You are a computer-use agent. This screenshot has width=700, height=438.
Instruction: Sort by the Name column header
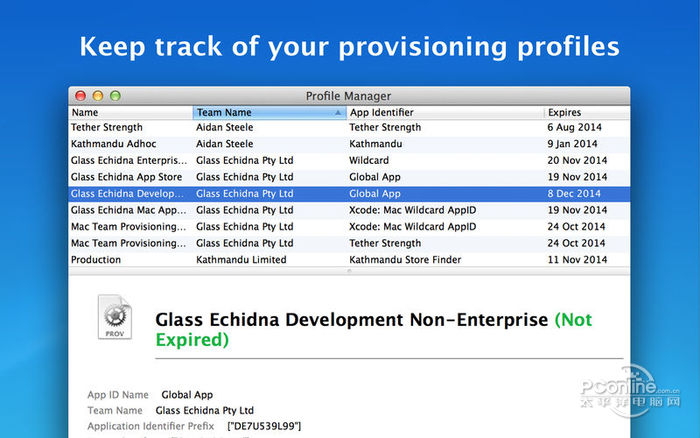(130, 113)
